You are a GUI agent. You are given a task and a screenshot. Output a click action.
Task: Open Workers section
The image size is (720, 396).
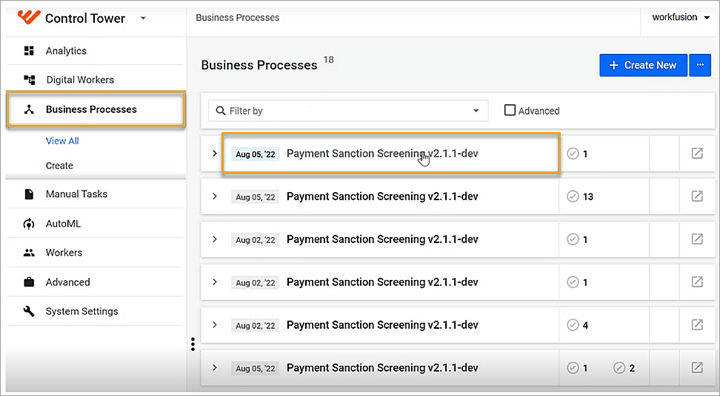click(x=64, y=252)
